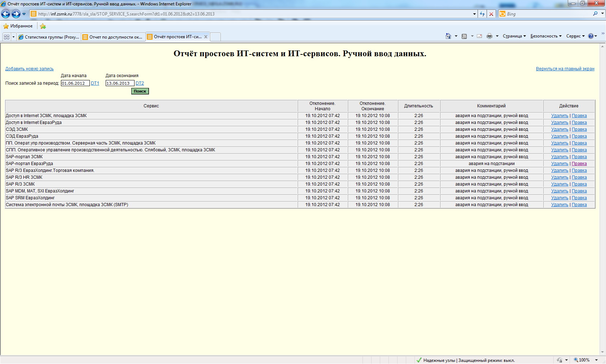Image resolution: width=606 pixels, height=364 pixels.
Task: Open the Страница menu
Action: (514, 36)
